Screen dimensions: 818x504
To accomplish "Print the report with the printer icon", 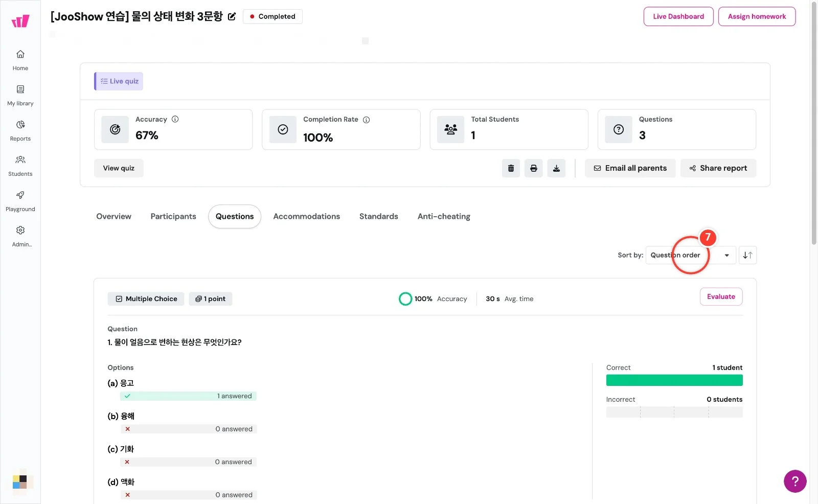I will (x=534, y=168).
